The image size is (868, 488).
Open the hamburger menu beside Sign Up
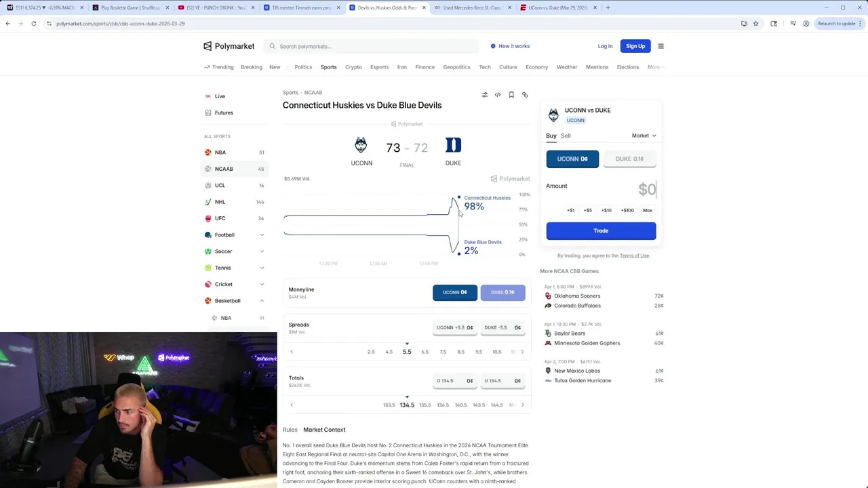pos(661,46)
